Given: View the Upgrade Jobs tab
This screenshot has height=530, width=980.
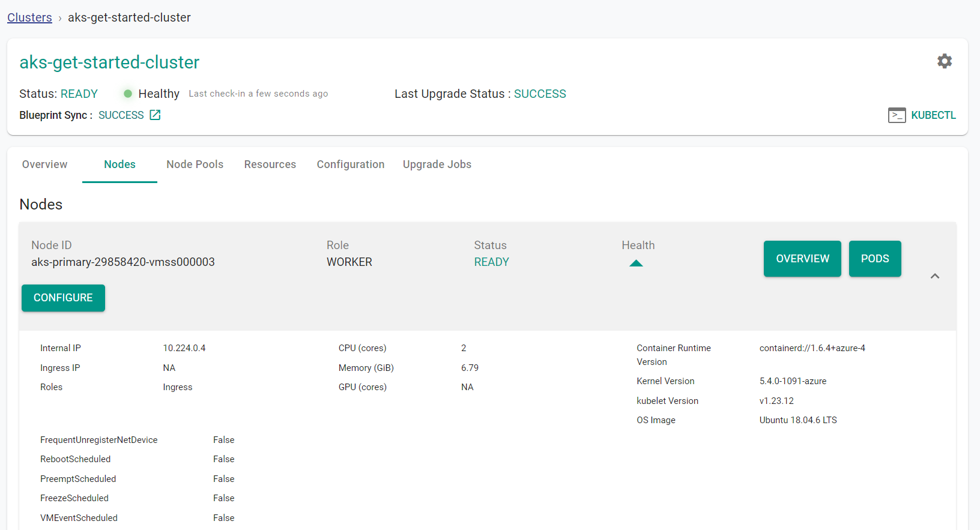Looking at the screenshot, I should pyautogui.click(x=437, y=164).
